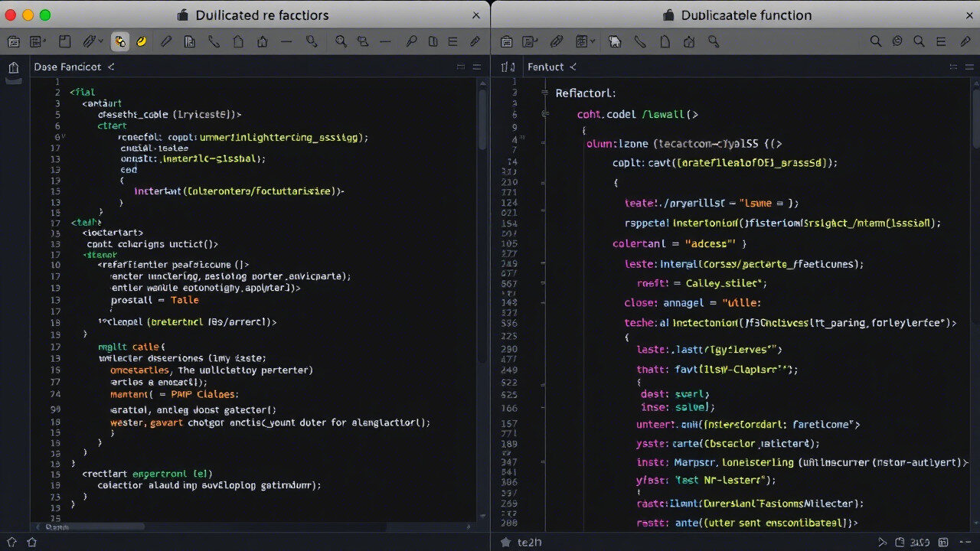Click the te2h label in the right status bar

pos(530,542)
